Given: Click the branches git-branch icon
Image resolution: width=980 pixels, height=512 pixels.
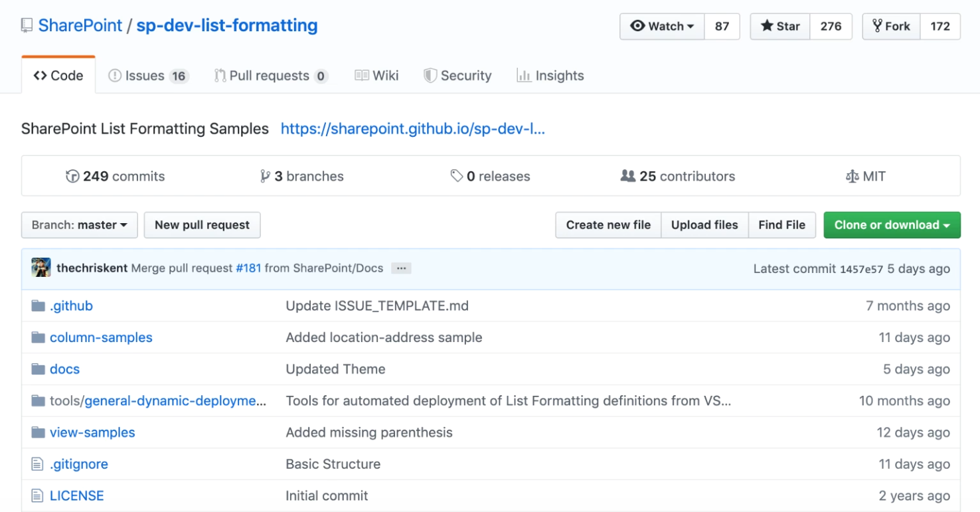Looking at the screenshot, I should 265,177.
